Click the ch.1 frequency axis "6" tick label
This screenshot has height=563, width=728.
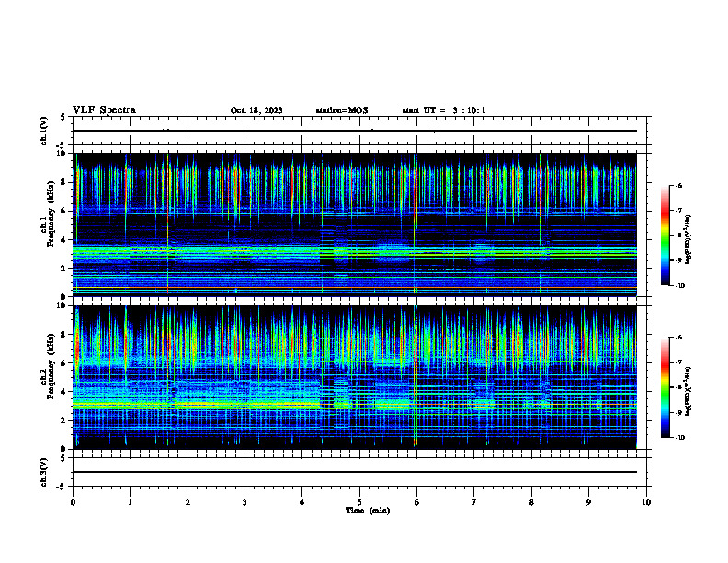[63, 211]
